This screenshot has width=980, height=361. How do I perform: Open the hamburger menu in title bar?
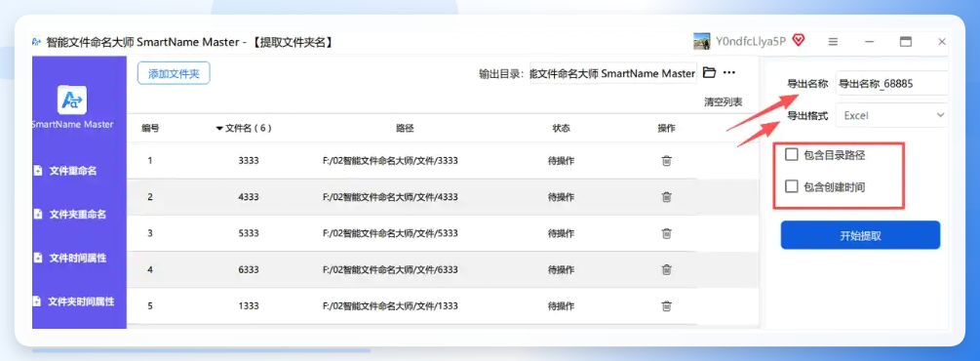[833, 42]
